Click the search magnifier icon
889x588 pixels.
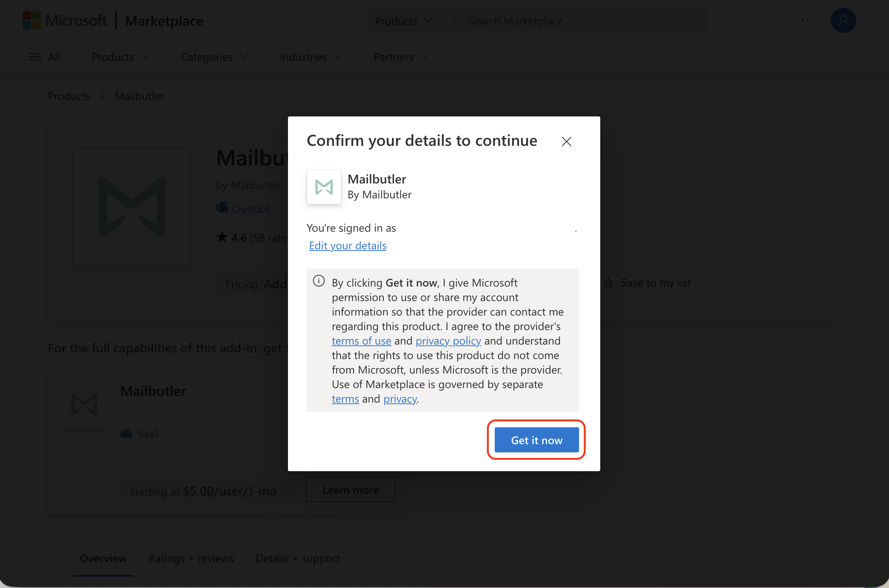[x=456, y=20]
